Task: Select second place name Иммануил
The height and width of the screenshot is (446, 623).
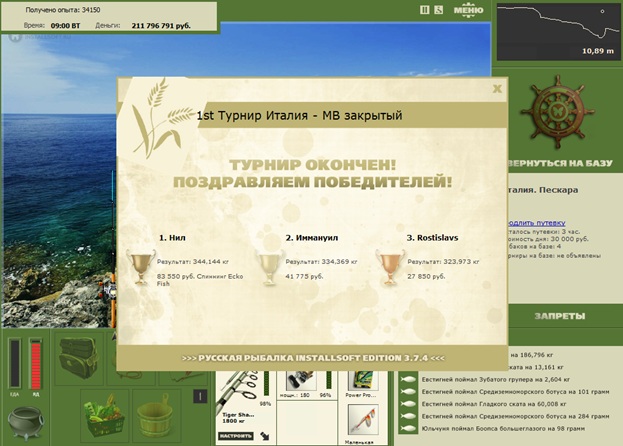Action: pos(312,238)
